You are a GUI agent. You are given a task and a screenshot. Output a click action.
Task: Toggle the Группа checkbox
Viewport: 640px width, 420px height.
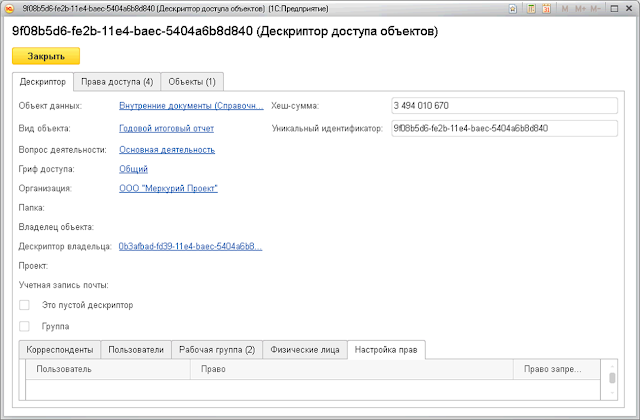coord(24,326)
